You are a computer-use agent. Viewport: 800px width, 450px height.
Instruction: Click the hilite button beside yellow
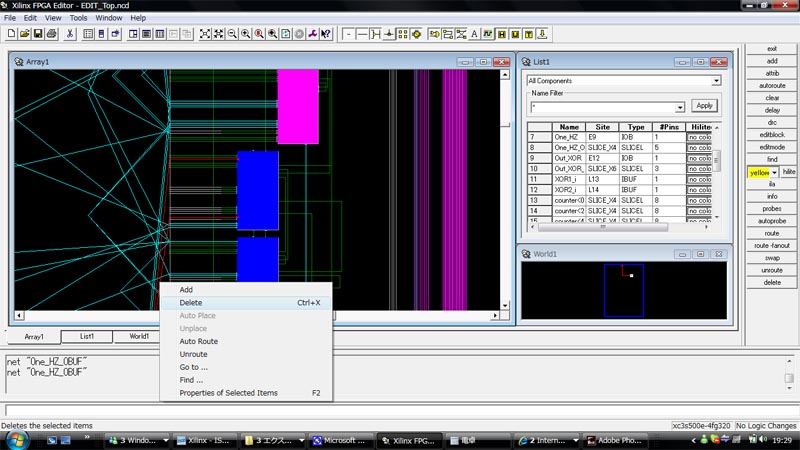pyautogui.click(x=789, y=172)
